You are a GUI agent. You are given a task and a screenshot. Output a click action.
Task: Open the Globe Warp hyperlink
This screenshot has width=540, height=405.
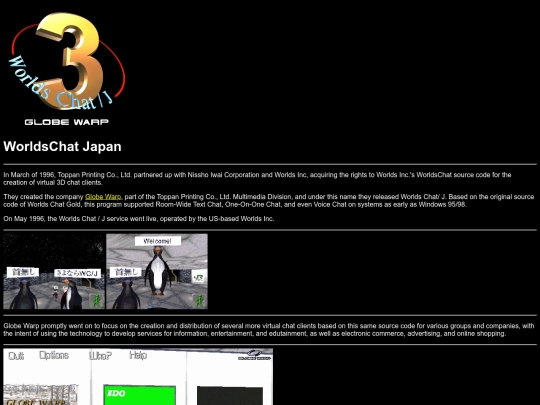103,197
